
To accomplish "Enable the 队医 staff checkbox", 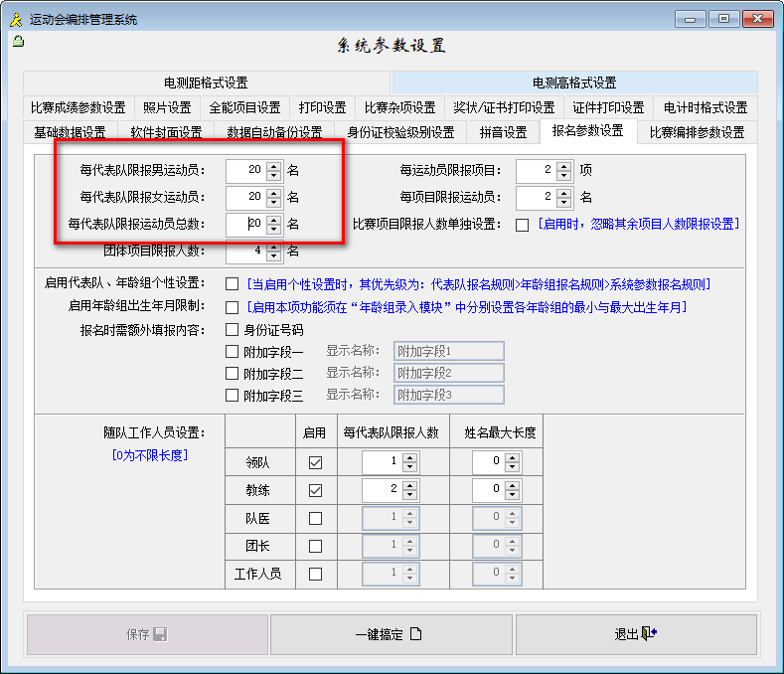I will [x=315, y=518].
